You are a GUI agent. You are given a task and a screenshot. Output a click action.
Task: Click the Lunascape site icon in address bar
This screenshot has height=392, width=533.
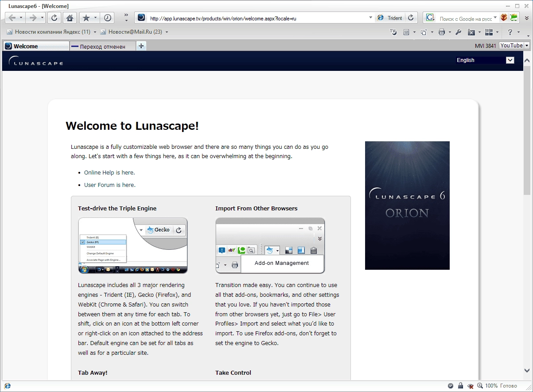(141, 18)
